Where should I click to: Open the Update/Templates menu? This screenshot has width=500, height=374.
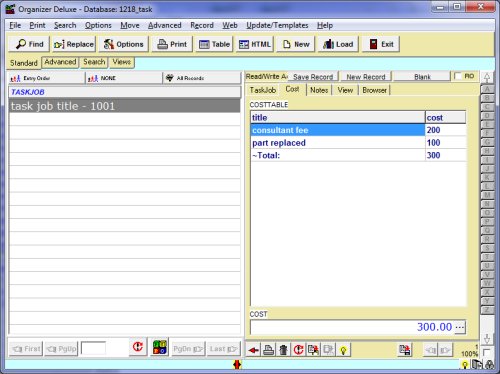pos(277,25)
